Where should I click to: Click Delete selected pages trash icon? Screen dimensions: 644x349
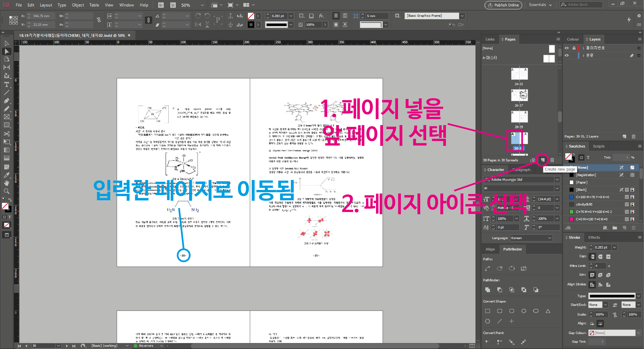click(552, 160)
